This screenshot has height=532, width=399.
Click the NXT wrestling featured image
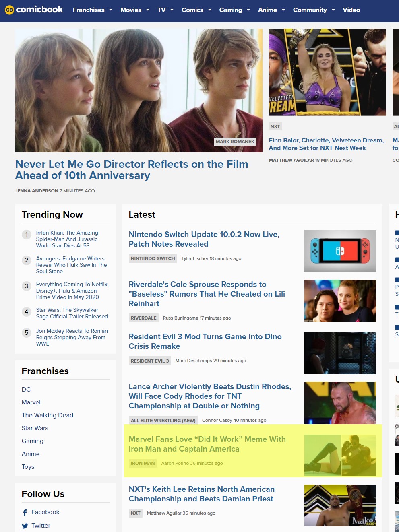click(327, 72)
